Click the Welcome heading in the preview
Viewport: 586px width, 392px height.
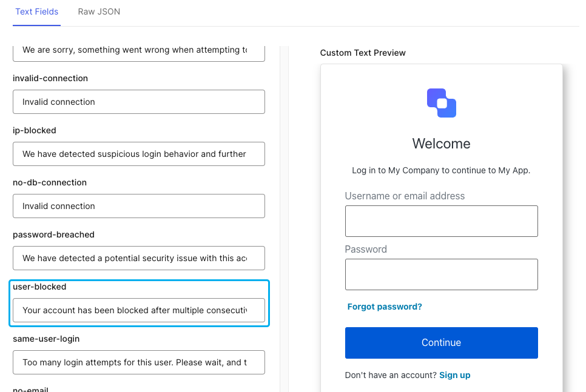click(441, 144)
